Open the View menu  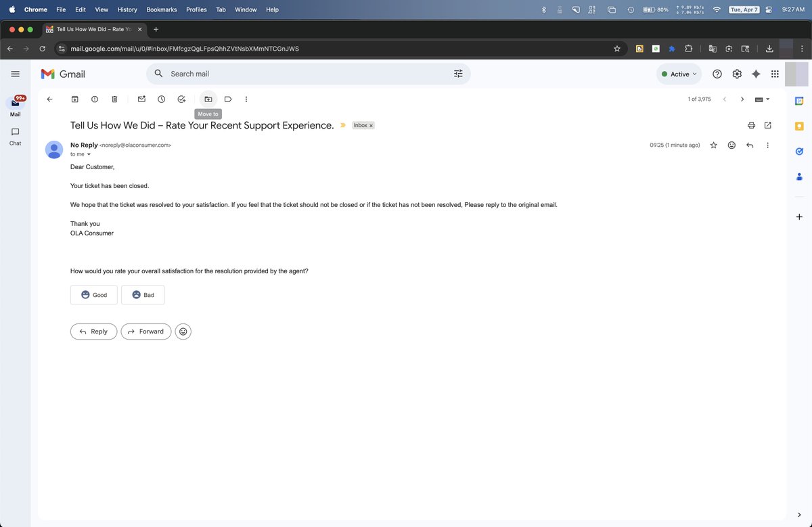tap(101, 9)
